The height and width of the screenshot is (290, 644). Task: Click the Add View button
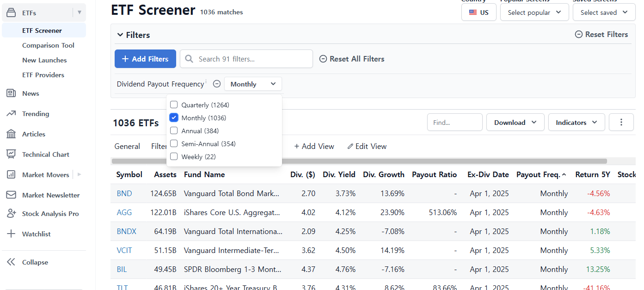click(314, 146)
